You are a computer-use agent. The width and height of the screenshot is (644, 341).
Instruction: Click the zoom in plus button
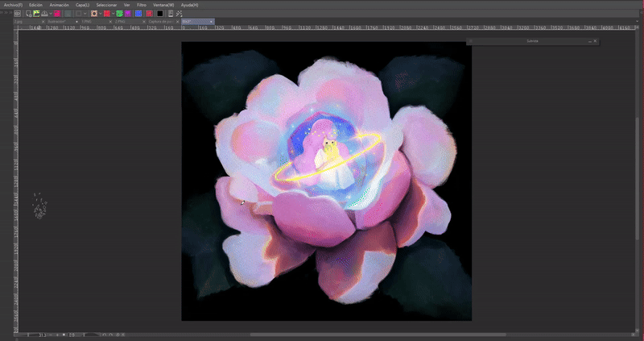[x=57, y=335]
